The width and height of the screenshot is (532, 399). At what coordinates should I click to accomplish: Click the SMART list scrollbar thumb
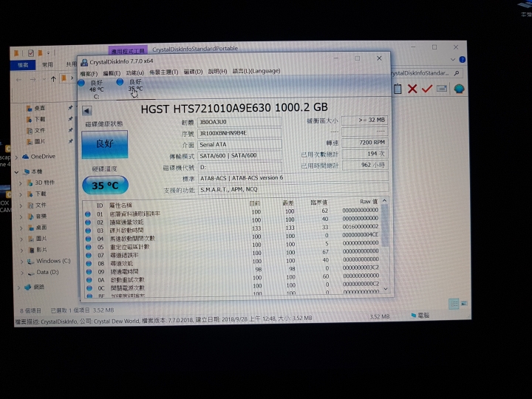385,225
